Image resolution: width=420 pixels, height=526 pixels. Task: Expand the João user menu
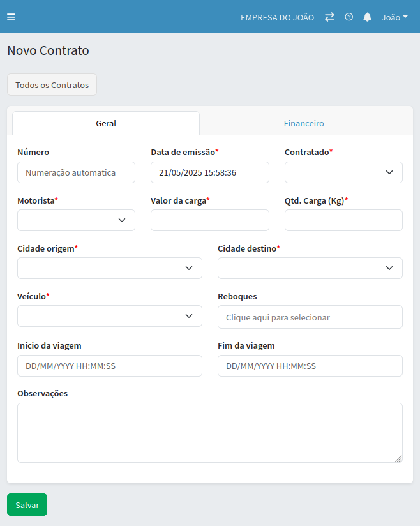coord(394,17)
